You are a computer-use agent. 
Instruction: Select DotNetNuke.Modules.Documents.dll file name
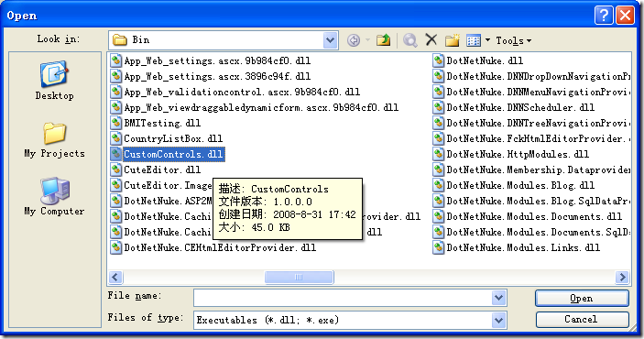coord(534,216)
